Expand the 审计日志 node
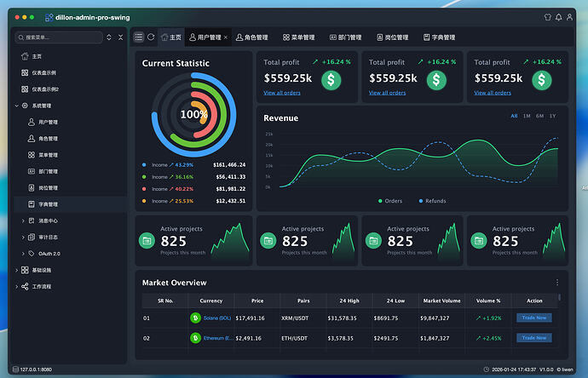The image size is (588, 378). click(23, 238)
